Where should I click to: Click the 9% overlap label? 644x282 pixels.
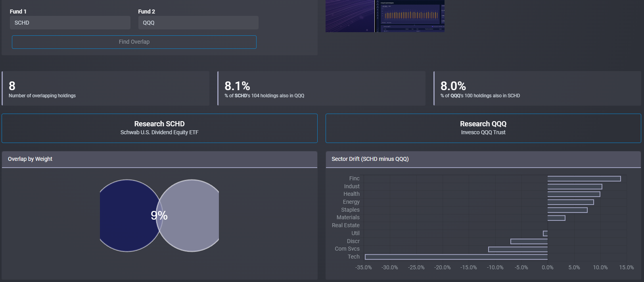(x=159, y=215)
